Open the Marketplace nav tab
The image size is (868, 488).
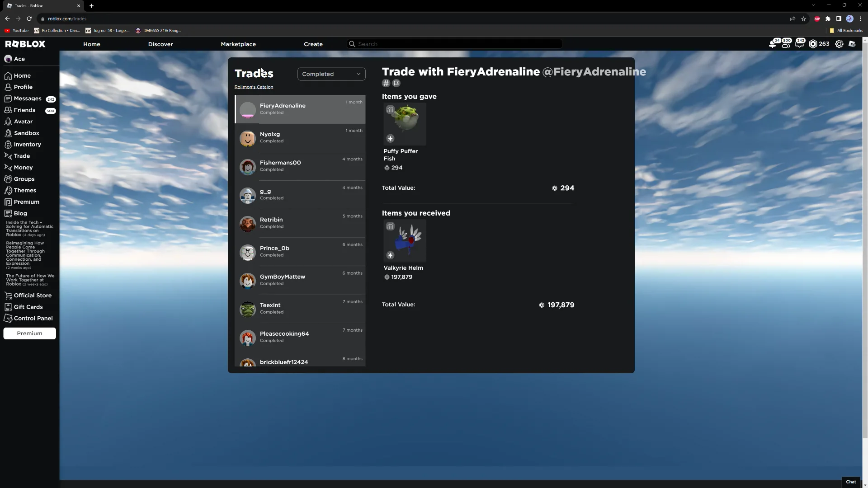[238, 44]
